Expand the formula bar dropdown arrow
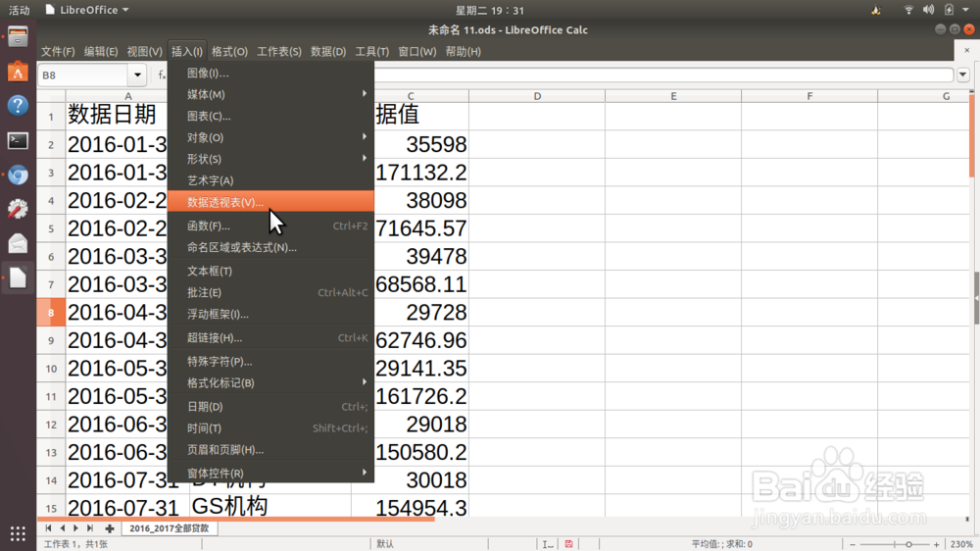Viewport: 980px width, 551px height. point(963,75)
